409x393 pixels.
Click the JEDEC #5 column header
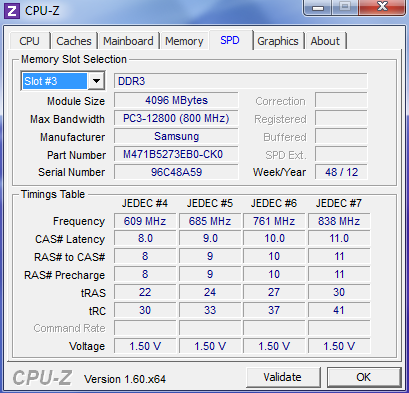tap(210, 203)
